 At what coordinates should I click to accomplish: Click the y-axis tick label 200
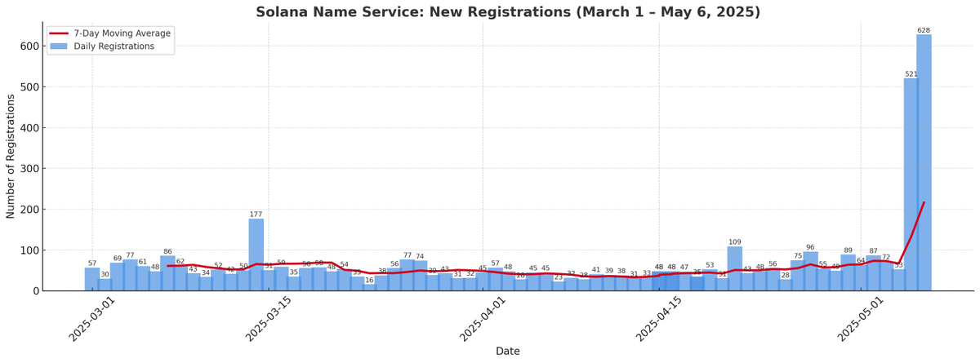pyautogui.click(x=29, y=210)
